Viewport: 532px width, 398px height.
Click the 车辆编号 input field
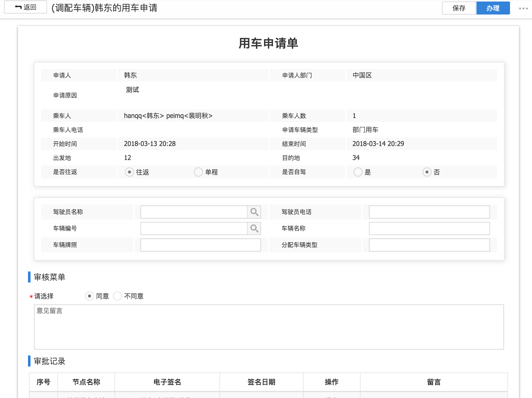tap(194, 228)
